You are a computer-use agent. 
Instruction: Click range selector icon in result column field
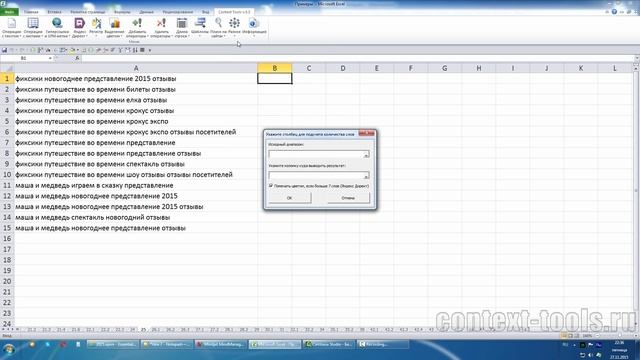[x=366, y=176]
